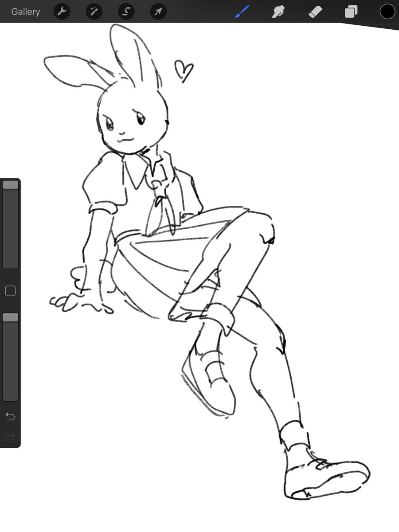
Task: Adjust the brush size slider
Action: click(10, 224)
